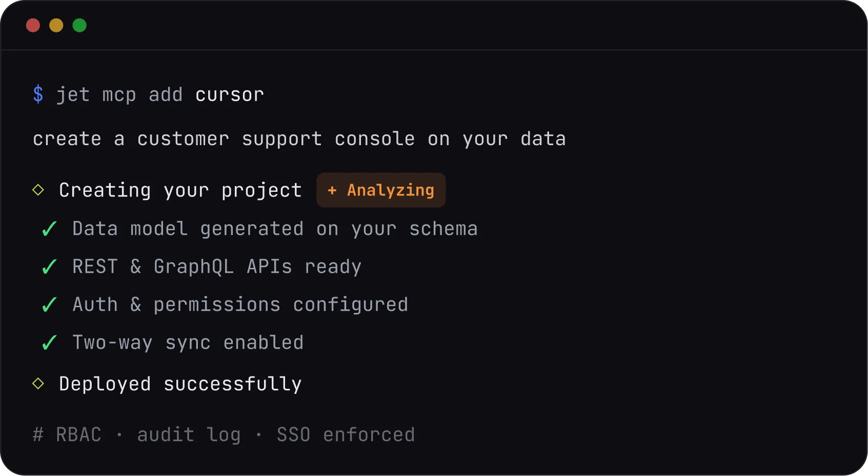This screenshot has height=476, width=868.
Task: Click the customer support console prompt line
Action: pos(299,139)
